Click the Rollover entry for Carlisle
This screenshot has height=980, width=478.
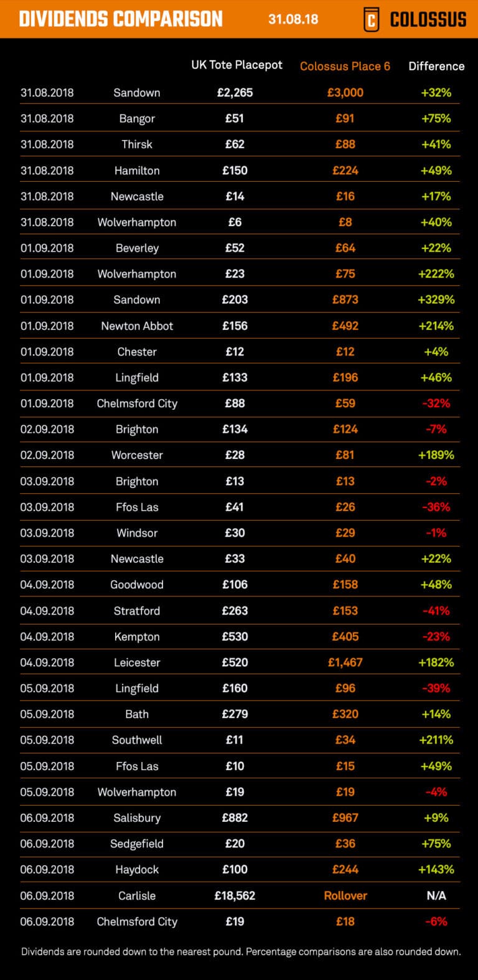coord(345,895)
